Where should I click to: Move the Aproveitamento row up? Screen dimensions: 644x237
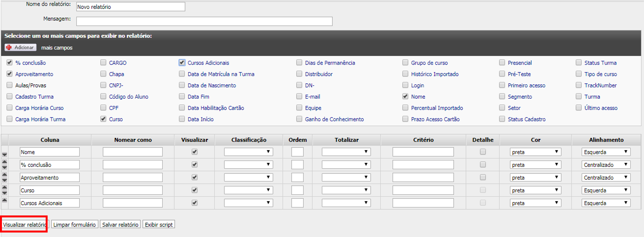click(x=5, y=175)
